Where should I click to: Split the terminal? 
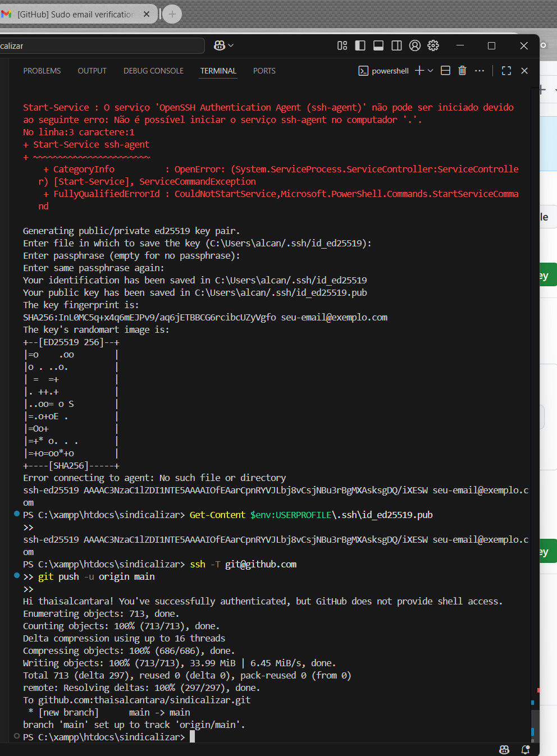pyautogui.click(x=445, y=70)
